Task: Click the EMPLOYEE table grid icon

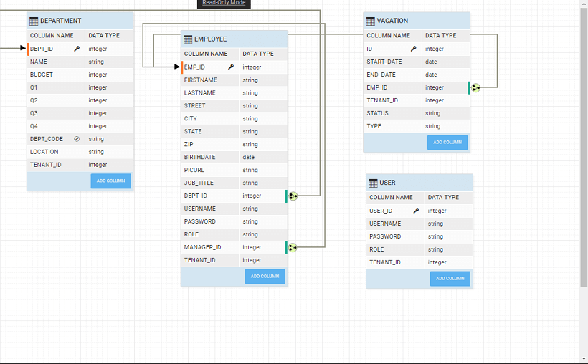Action: coord(188,39)
